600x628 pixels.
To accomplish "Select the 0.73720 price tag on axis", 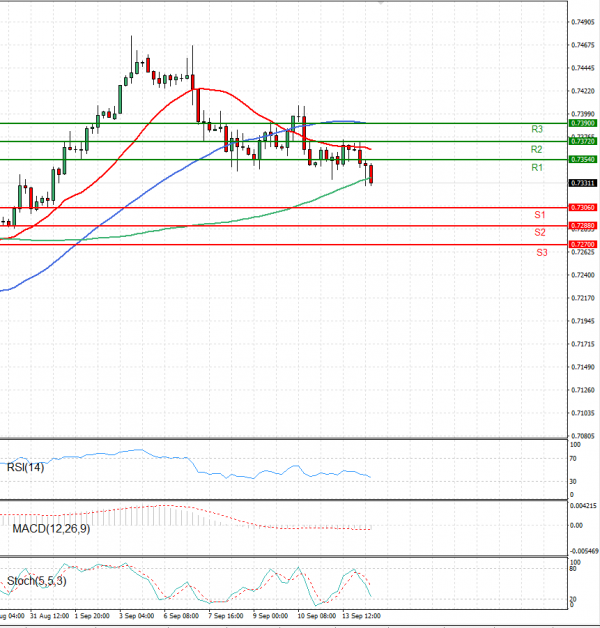I will [x=583, y=141].
